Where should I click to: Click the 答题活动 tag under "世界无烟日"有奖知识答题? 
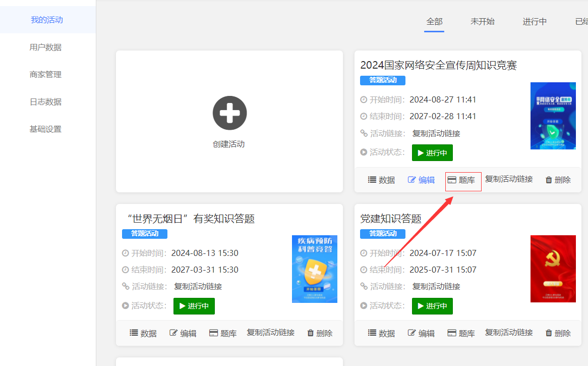click(x=144, y=234)
